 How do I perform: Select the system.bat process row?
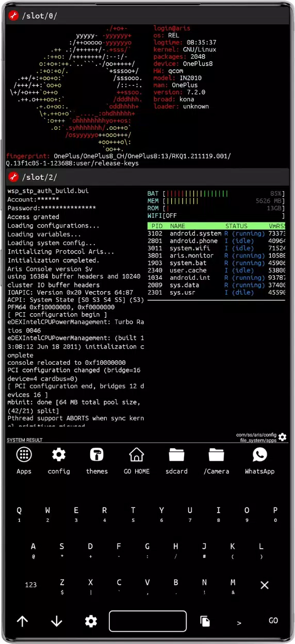(x=216, y=263)
